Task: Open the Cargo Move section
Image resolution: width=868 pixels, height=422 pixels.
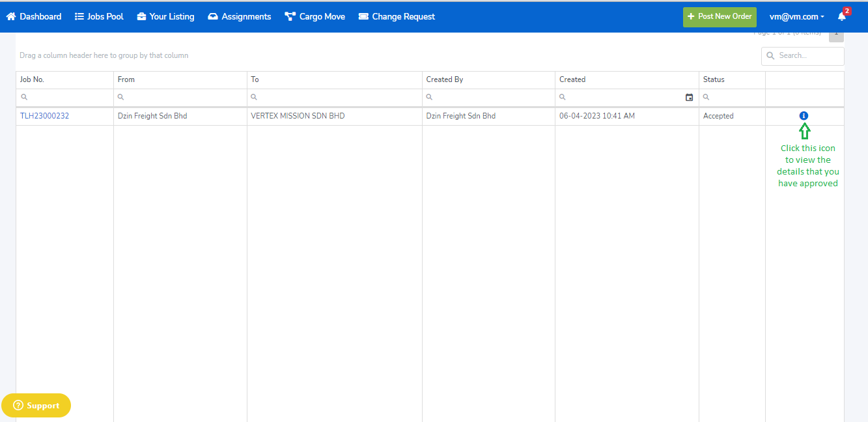Action: [x=315, y=17]
